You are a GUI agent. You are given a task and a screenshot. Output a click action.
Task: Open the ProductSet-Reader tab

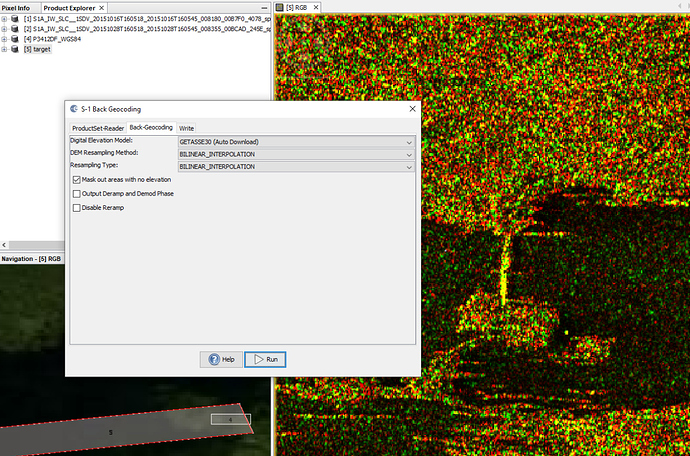(x=98, y=128)
